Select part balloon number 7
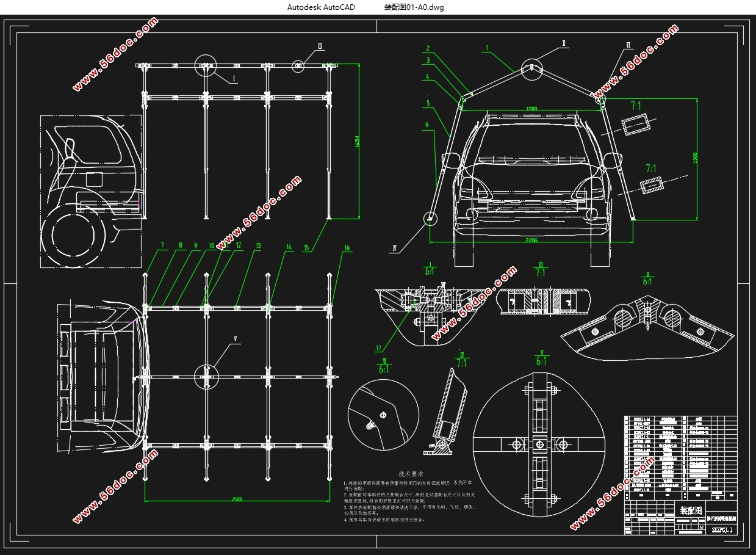Viewport: 756px width, 555px height. (163, 246)
